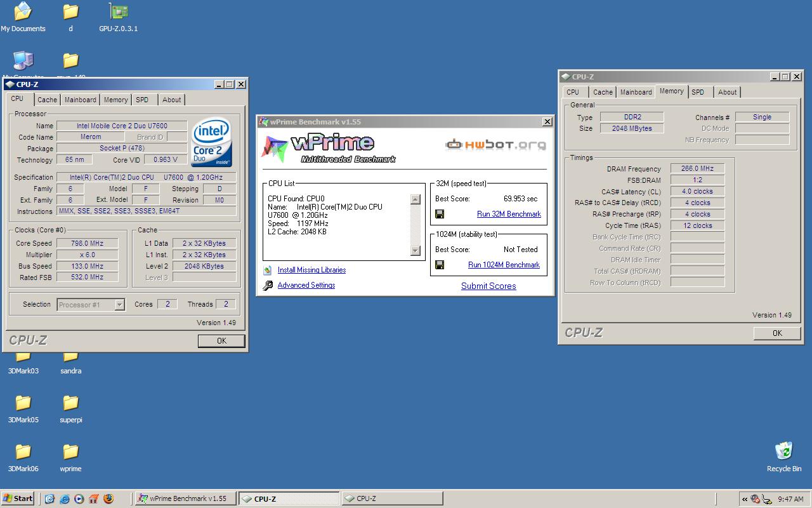
Task: Click the Intel Core 2 Duo logo
Action: [x=211, y=142]
